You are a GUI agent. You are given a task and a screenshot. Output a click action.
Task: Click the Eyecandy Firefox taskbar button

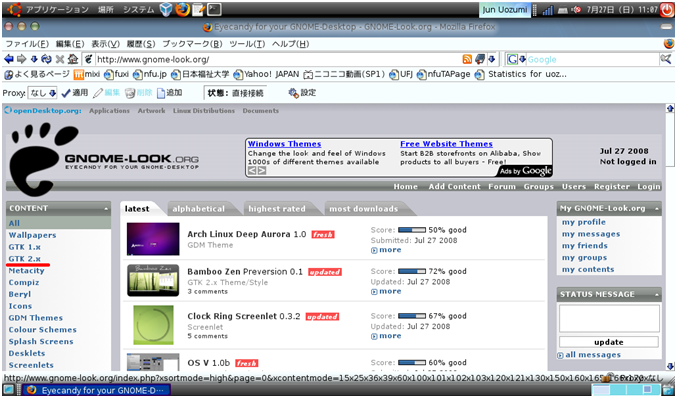coord(96,391)
